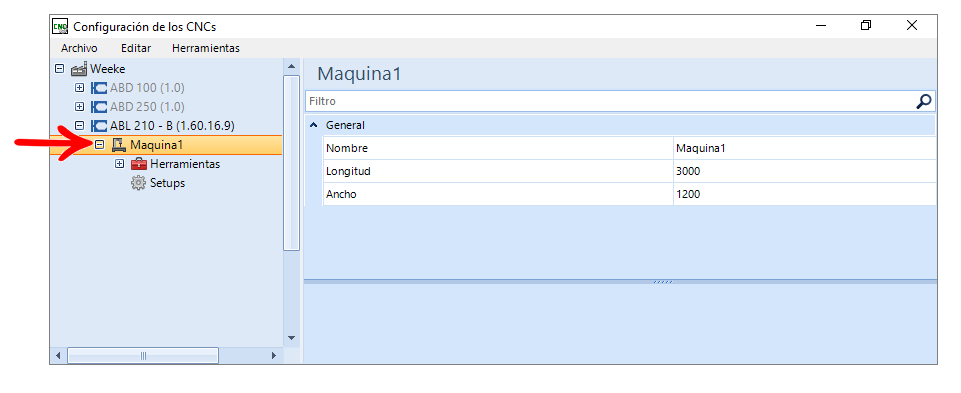This screenshot has width=961, height=393.
Task: Select Setups in the tree
Action: 167,183
